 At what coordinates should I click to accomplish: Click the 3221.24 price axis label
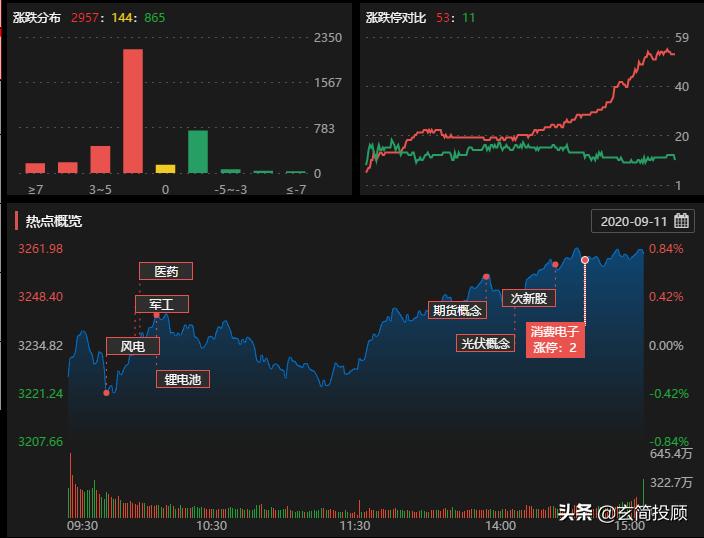pyautogui.click(x=40, y=394)
